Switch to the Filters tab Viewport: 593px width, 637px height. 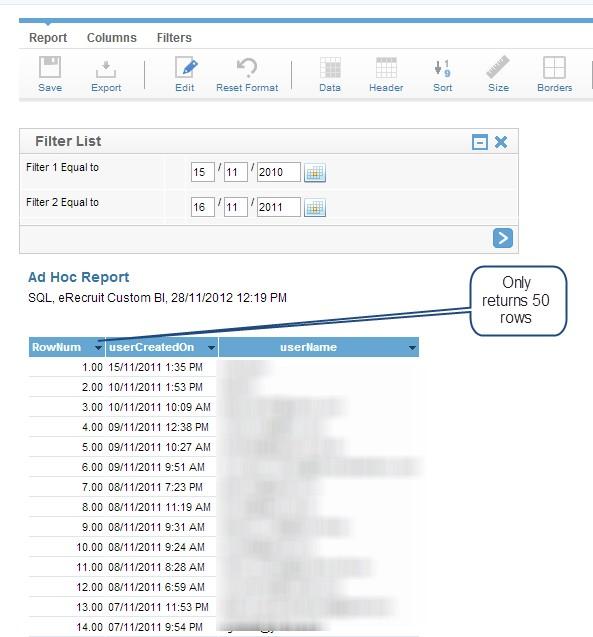tap(174, 38)
